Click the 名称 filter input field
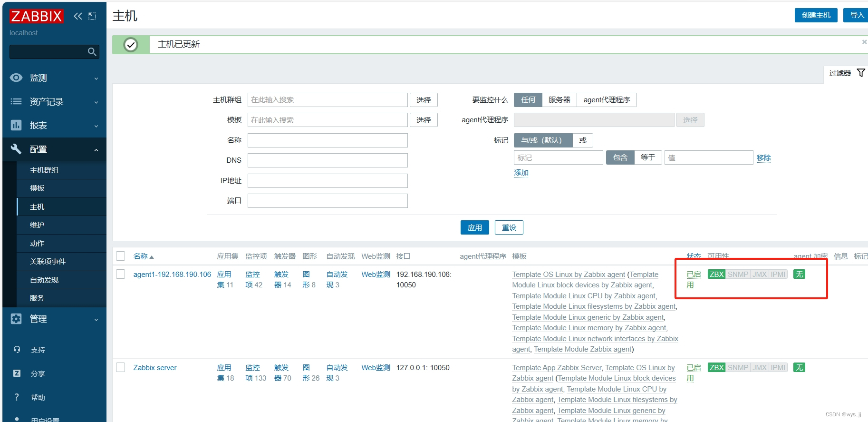Screen dimensions: 868x422 (x=328, y=140)
